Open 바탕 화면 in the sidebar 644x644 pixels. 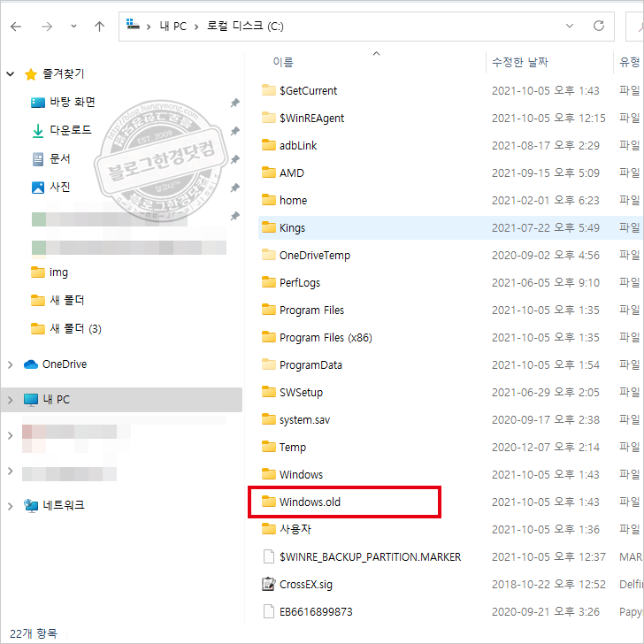(x=64, y=103)
